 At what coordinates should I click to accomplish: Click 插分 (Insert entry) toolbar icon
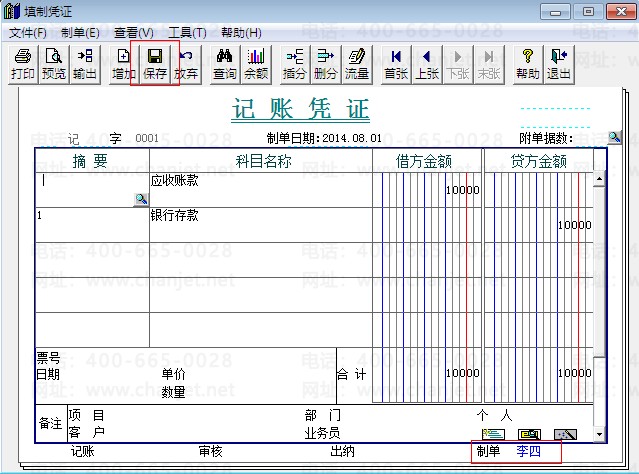click(x=295, y=64)
